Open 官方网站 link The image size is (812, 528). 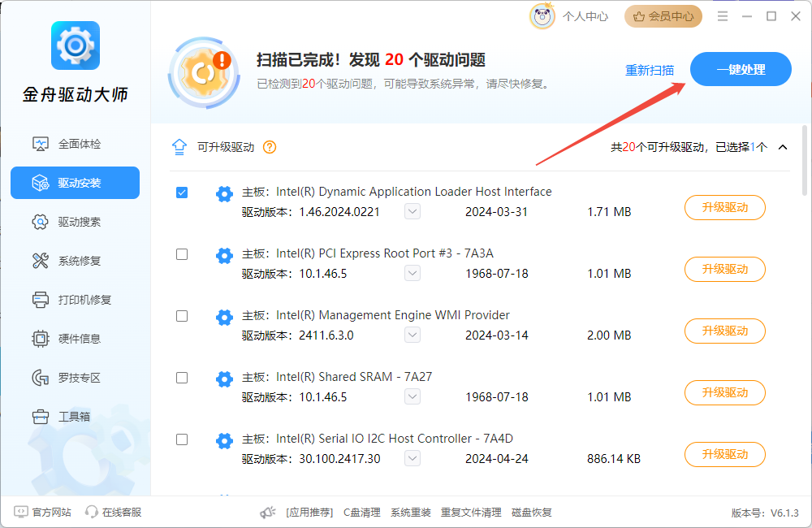(42, 512)
